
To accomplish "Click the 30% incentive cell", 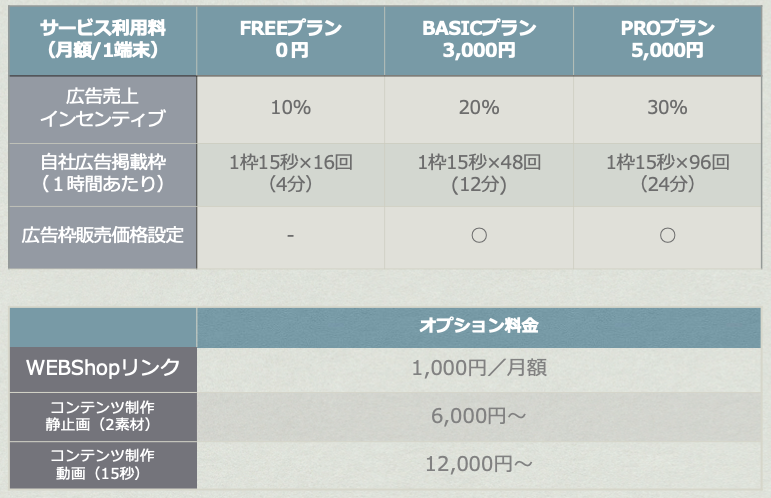I will (668, 107).
